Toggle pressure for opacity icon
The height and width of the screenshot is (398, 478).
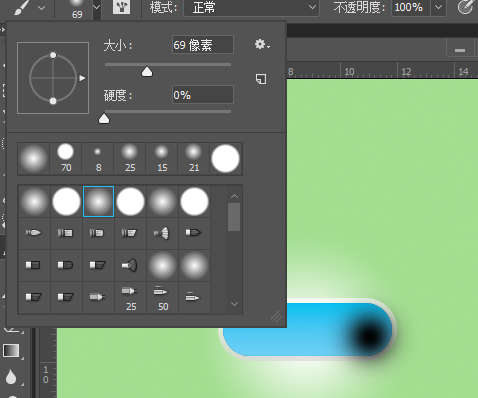[465, 7]
